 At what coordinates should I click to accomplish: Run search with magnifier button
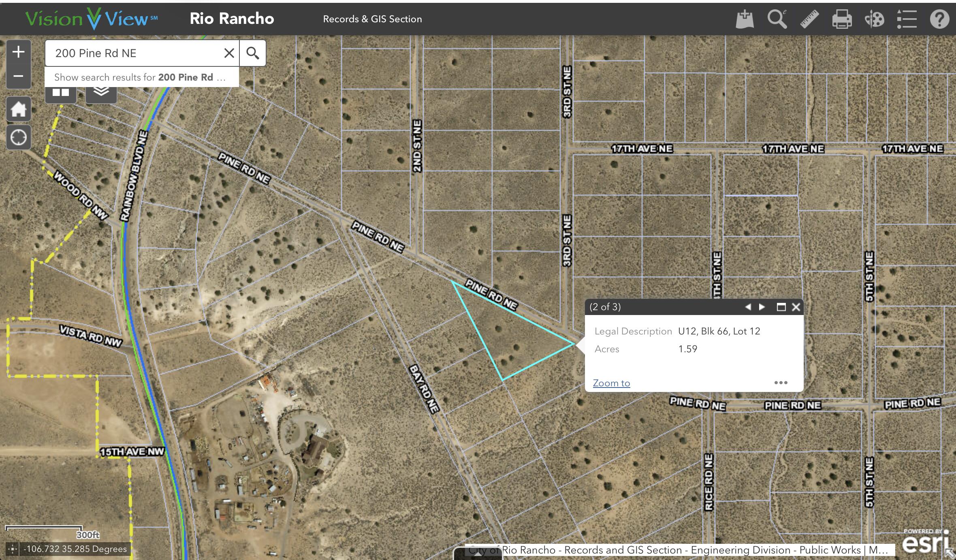pos(253,53)
